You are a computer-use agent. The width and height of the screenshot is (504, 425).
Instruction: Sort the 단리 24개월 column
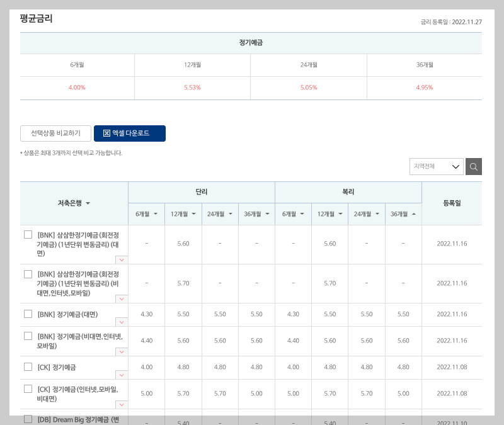click(231, 214)
